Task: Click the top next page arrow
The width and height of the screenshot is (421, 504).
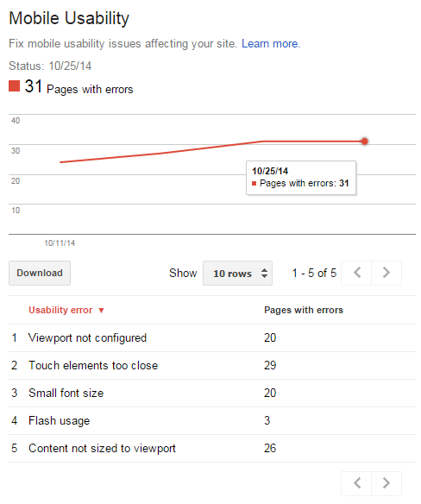Action: [x=386, y=273]
